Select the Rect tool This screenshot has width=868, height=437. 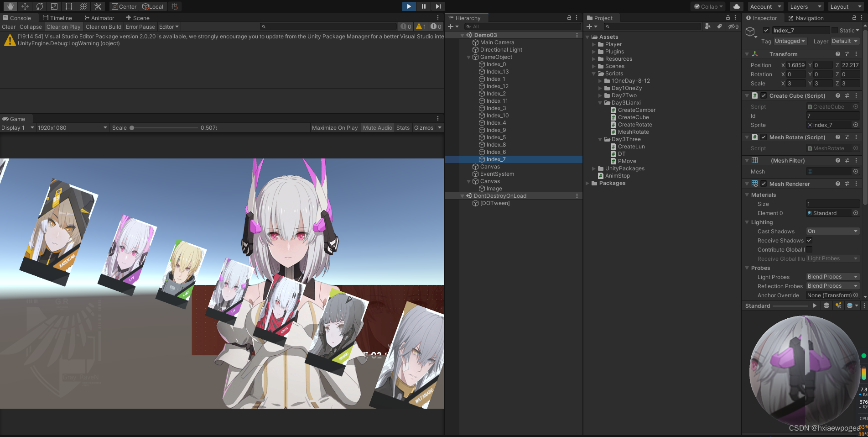68,6
